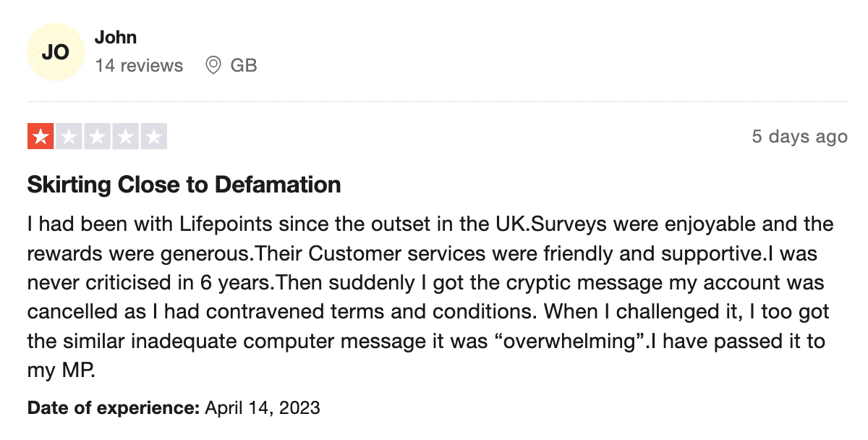Click the 5 days ago timestamp
The image size is (868, 440).
pos(799,137)
